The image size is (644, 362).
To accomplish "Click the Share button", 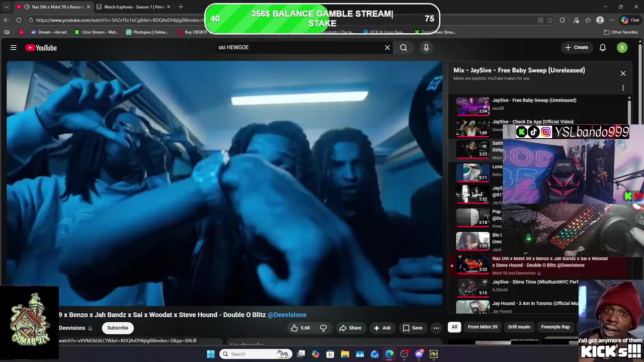I will tap(350, 328).
